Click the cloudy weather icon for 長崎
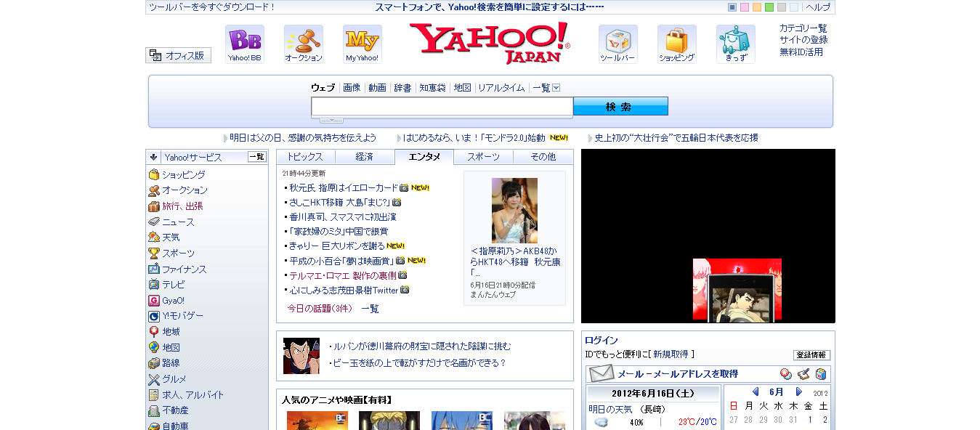Screen dimensions: 980x430 (602, 422)
